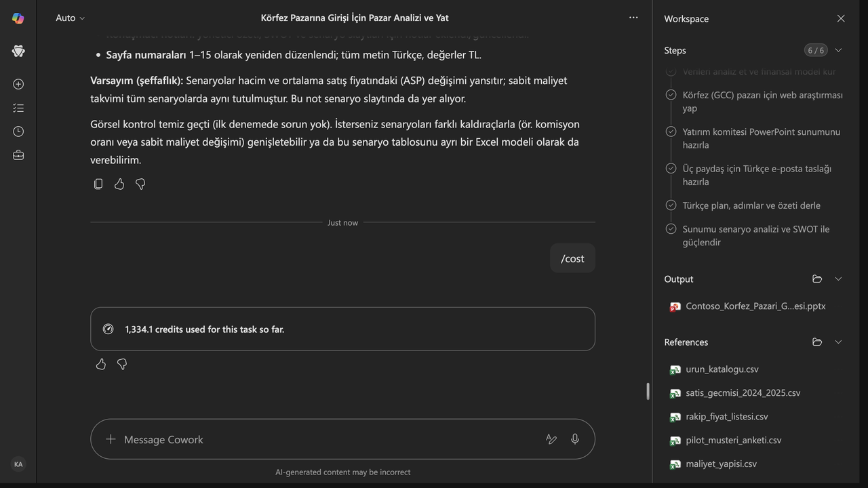Open the Auto model dropdown
This screenshot has width=868, height=488.
[71, 18]
